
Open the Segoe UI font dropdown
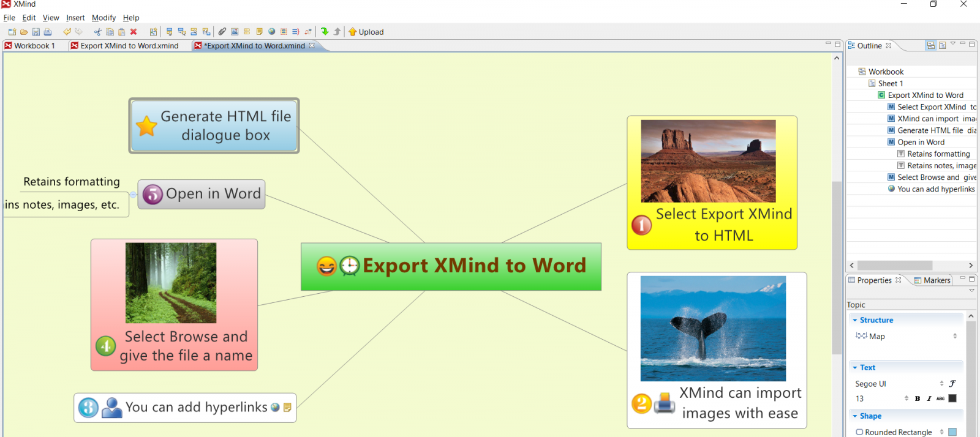click(941, 384)
